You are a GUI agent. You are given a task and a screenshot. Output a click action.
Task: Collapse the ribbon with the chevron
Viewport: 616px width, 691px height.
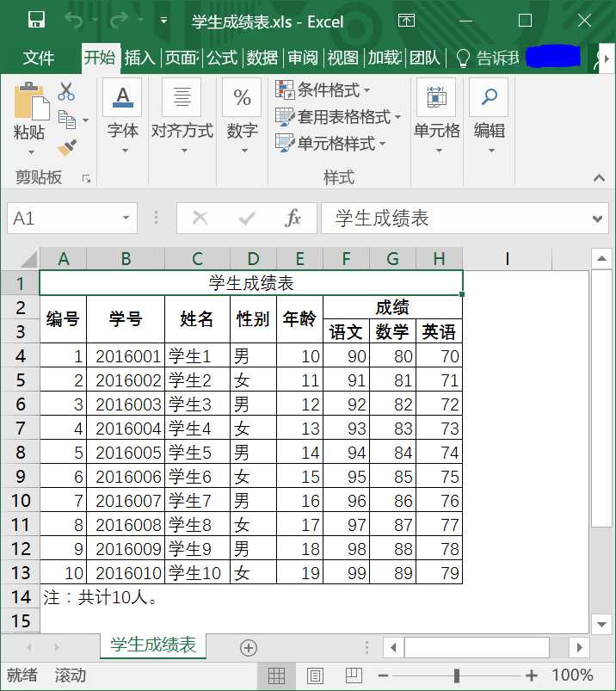pyautogui.click(x=599, y=178)
